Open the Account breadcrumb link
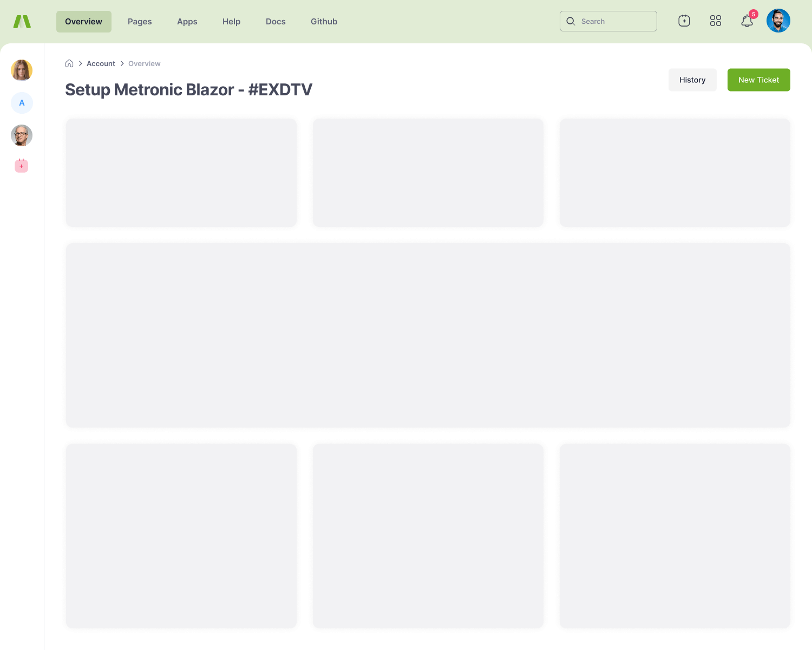The image size is (812, 650). [101, 63]
